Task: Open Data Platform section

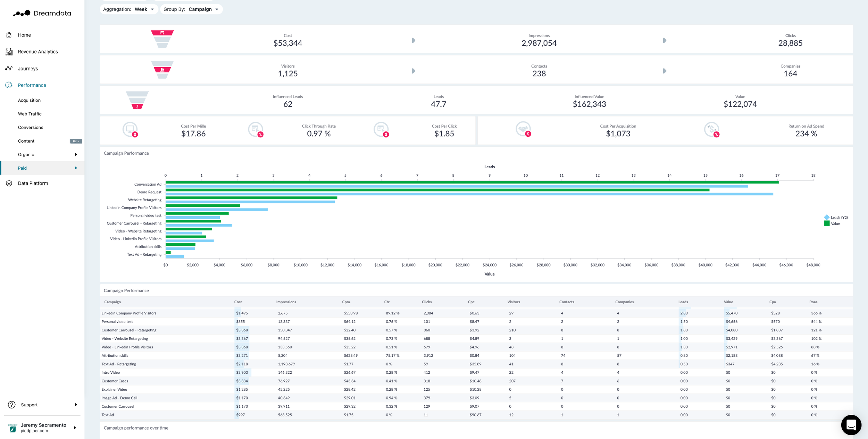Action: point(33,183)
